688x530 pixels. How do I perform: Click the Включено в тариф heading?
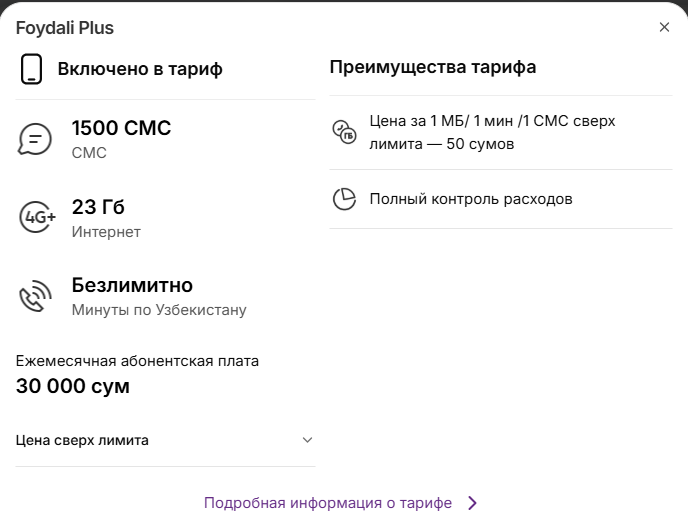point(140,69)
